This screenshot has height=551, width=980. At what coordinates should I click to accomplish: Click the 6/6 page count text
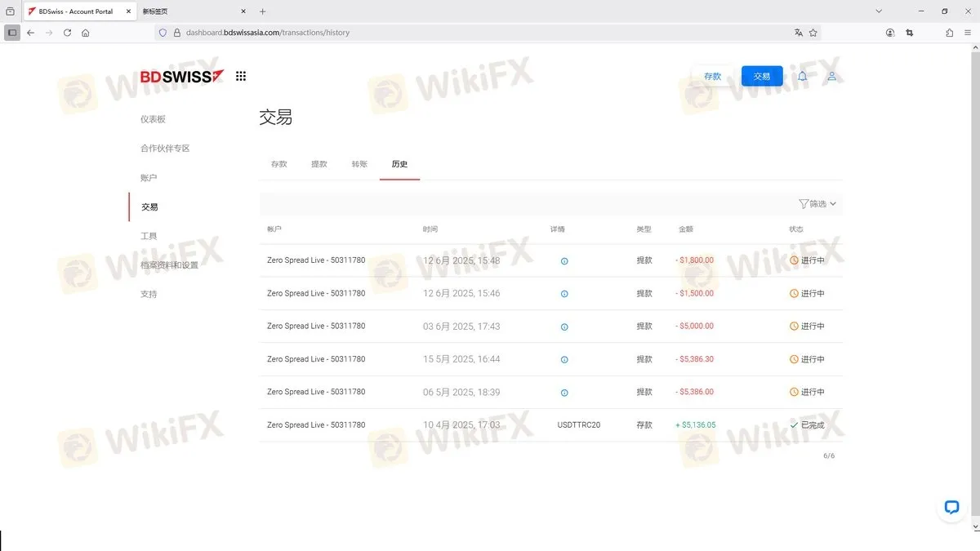(x=829, y=455)
